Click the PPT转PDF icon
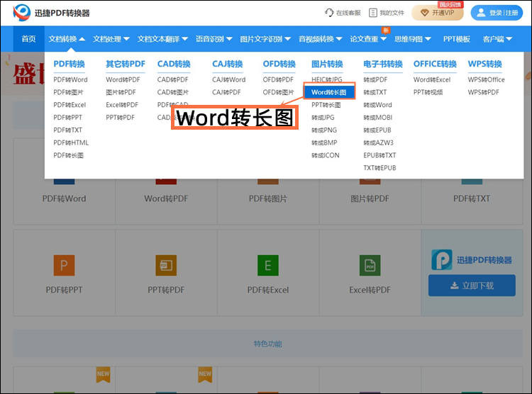 (166, 265)
